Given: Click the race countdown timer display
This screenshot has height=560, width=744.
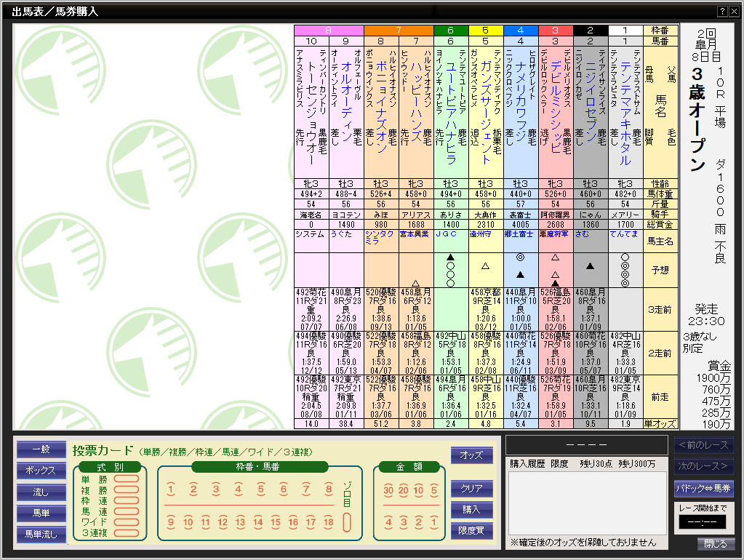Looking at the screenshot, I should pyautogui.click(x=703, y=522).
